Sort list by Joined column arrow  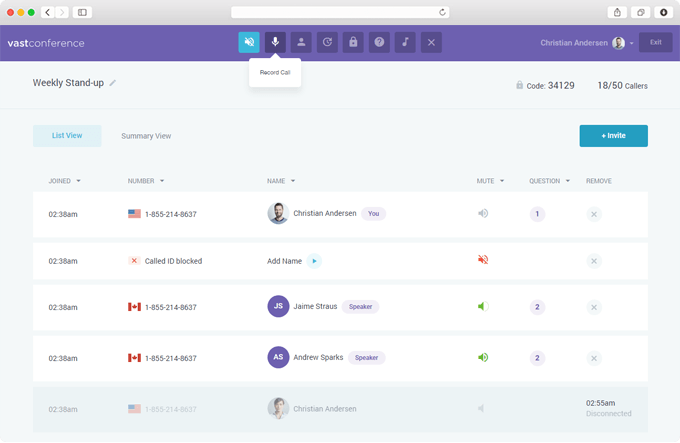click(78, 181)
